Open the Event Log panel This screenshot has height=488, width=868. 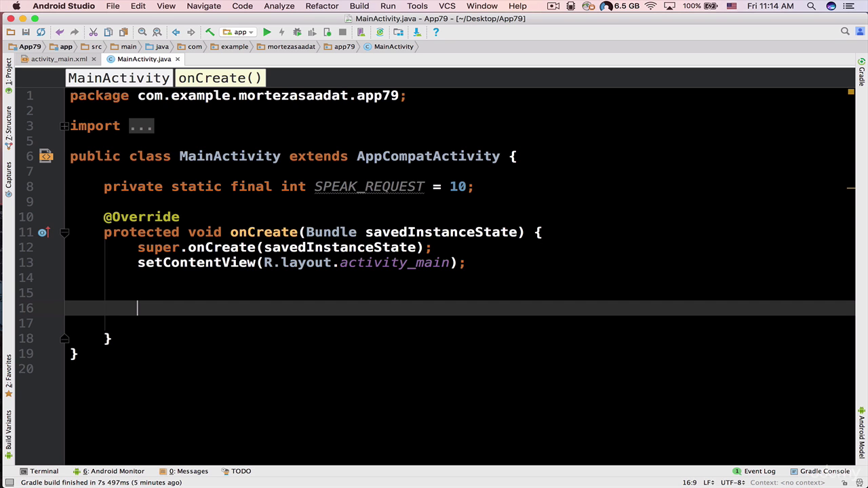click(754, 471)
